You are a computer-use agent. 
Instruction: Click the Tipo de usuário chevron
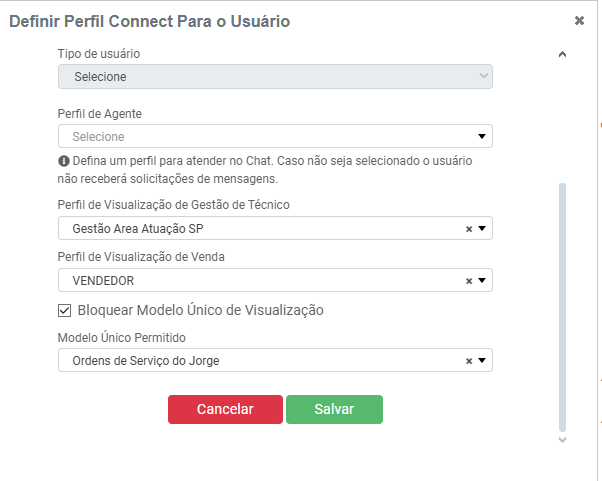coord(484,76)
